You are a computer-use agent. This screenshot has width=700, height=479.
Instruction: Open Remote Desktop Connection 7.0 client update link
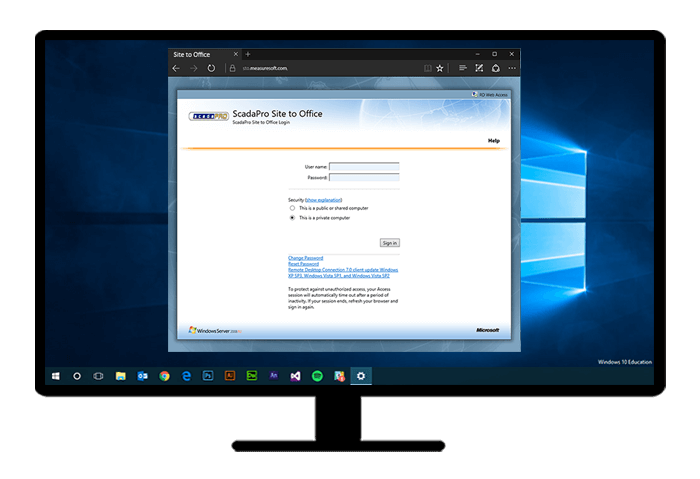343,273
